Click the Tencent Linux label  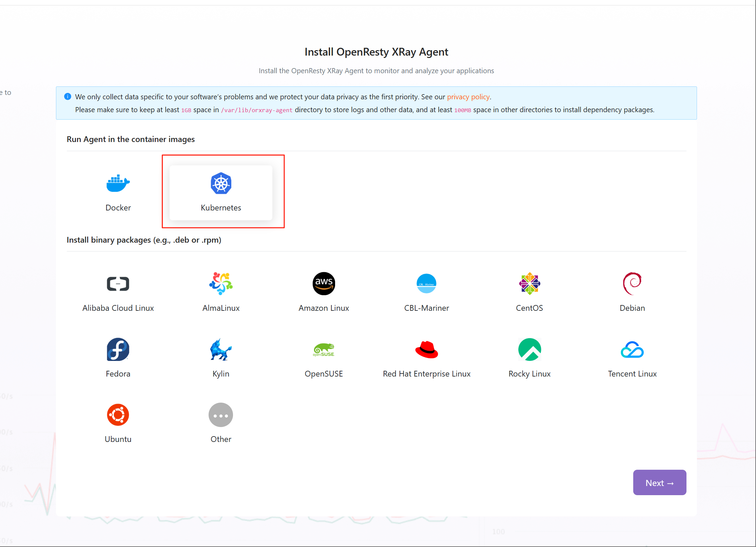(x=632, y=373)
